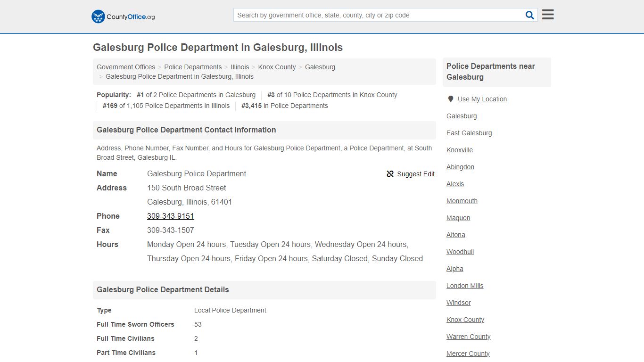Click #3 of 10 Knox County popularity

click(x=332, y=95)
